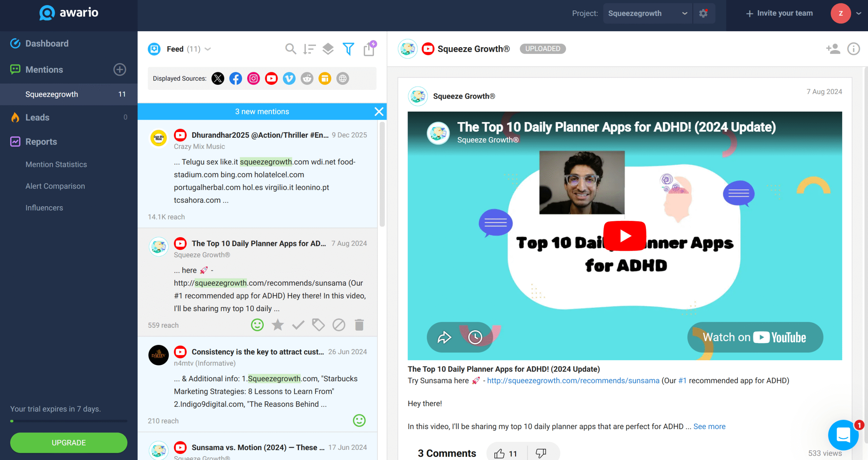Viewport: 868px width, 460px height.
Task: Open the search mentions magnifier icon
Action: pos(290,49)
